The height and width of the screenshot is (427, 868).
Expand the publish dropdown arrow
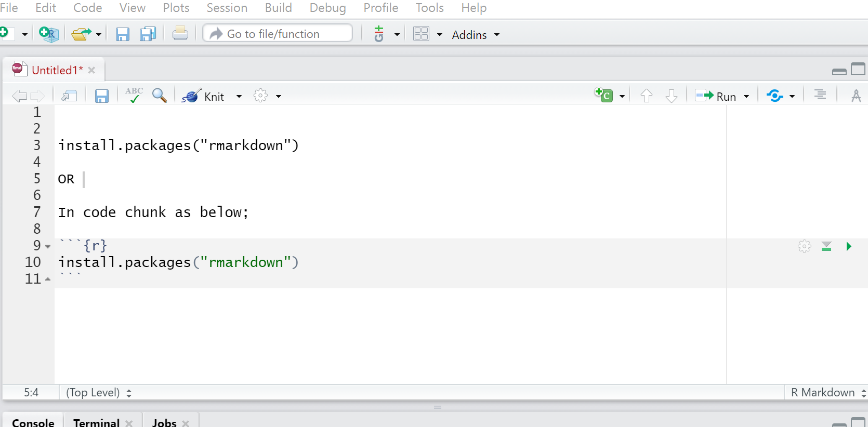pyautogui.click(x=792, y=97)
